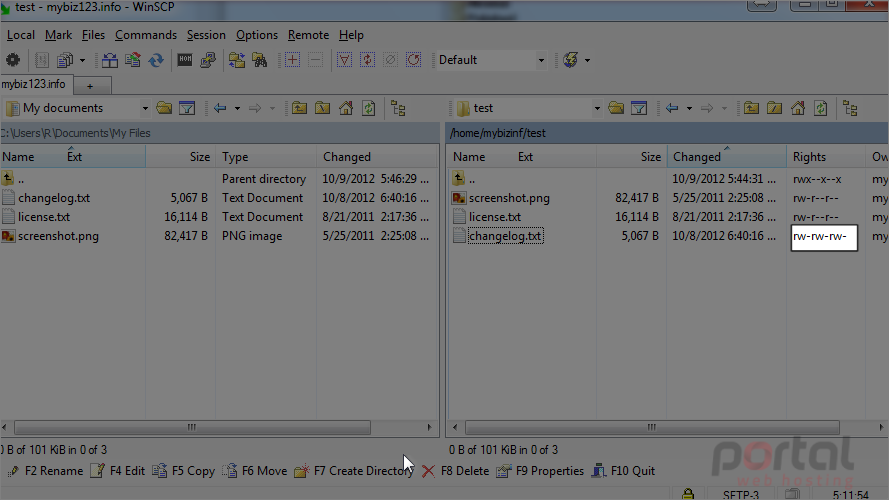Click the local open directory folder icon
The width and height of the screenshot is (889, 500).
(x=164, y=108)
